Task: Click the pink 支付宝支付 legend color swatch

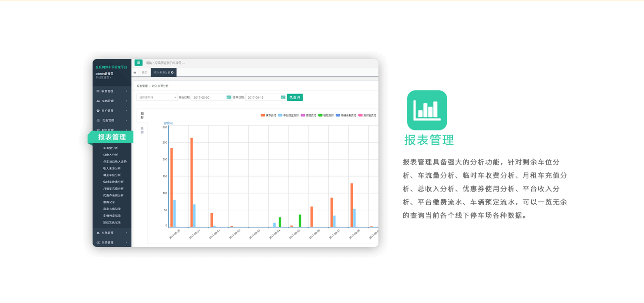Action: point(360,115)
